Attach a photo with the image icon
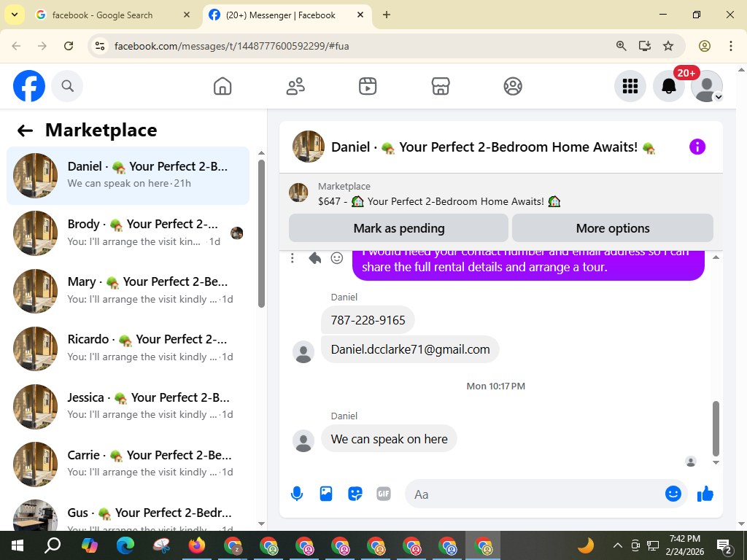Viewport: 747px width, 560px height. click(326, 494)
